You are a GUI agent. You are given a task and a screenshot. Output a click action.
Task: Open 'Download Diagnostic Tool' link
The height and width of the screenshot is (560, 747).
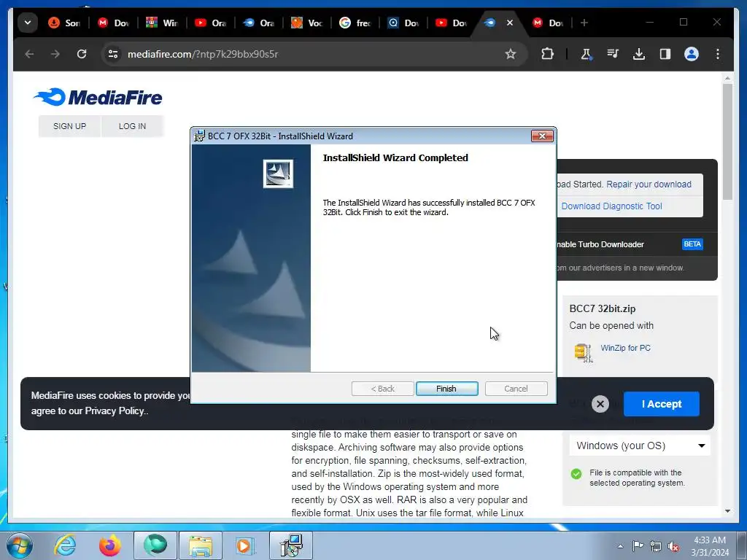tap(612, 206)
